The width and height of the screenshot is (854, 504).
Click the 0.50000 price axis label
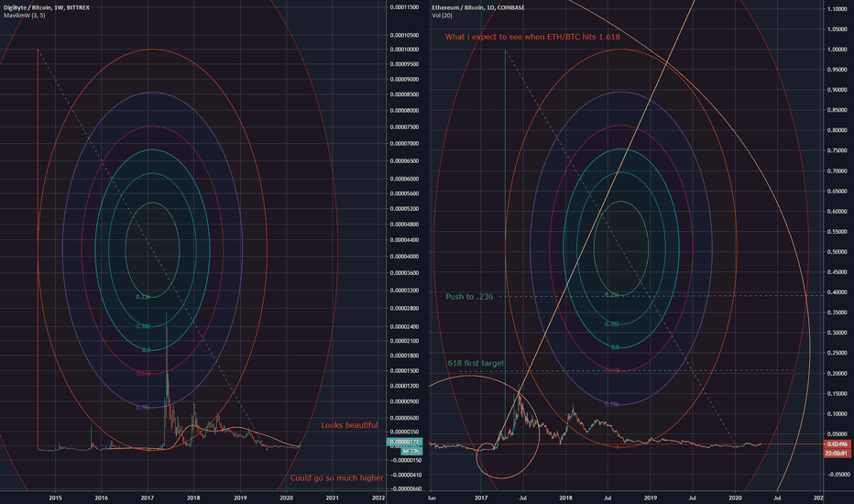coord(838,252)
